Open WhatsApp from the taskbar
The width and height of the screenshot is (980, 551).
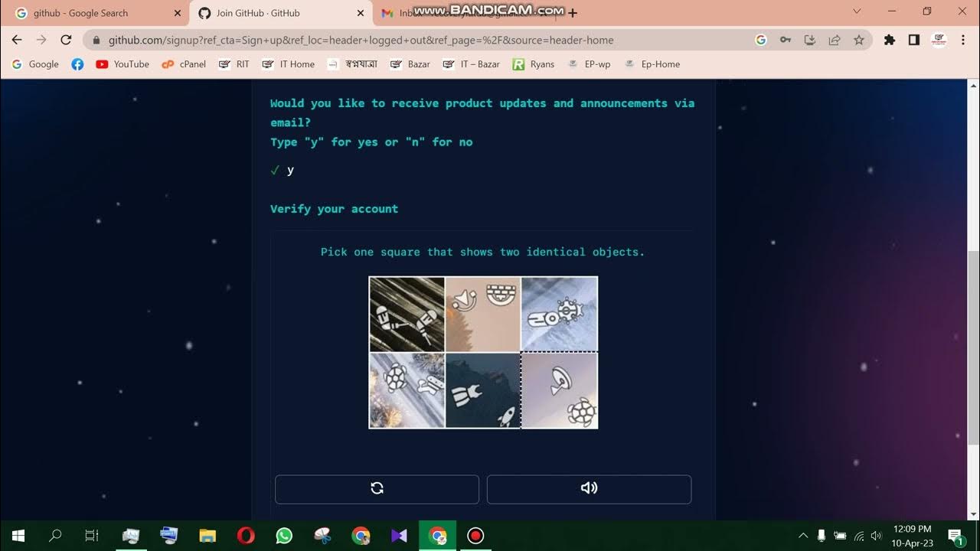(284, 536)
